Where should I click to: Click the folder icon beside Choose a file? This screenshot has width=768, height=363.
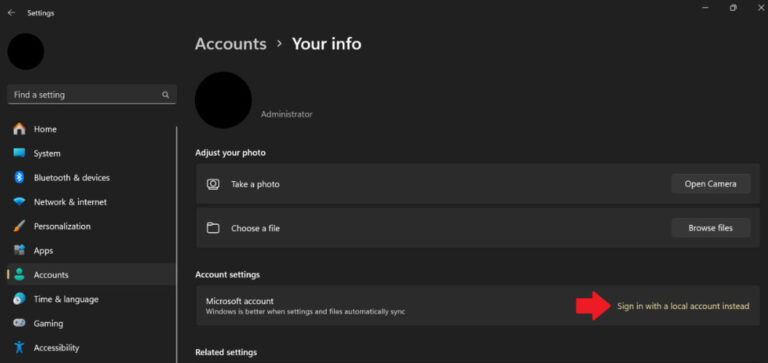click(213, 228)
